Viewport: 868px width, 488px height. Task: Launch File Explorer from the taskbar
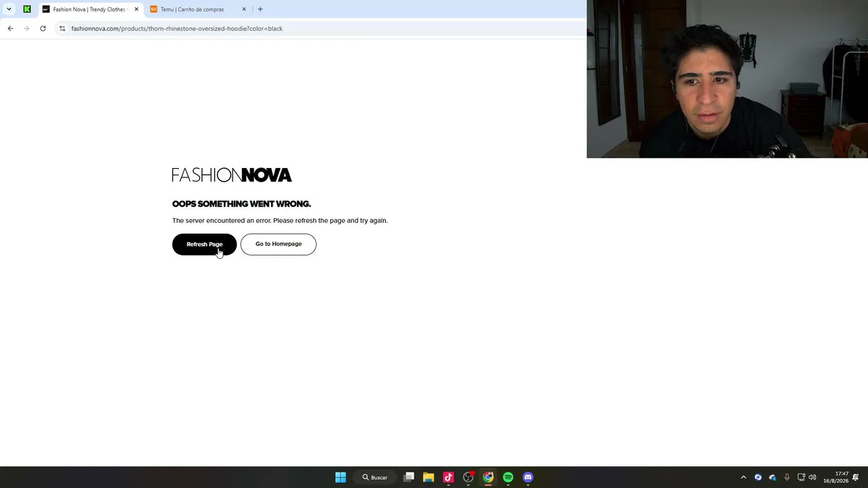point(429,477)
